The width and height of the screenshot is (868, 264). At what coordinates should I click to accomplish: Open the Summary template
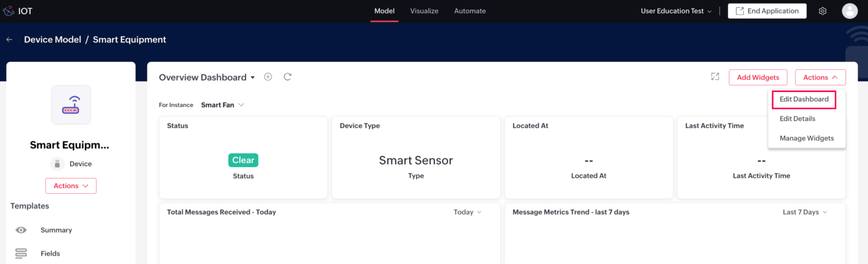pyautogui.click(x=56, y=230)
